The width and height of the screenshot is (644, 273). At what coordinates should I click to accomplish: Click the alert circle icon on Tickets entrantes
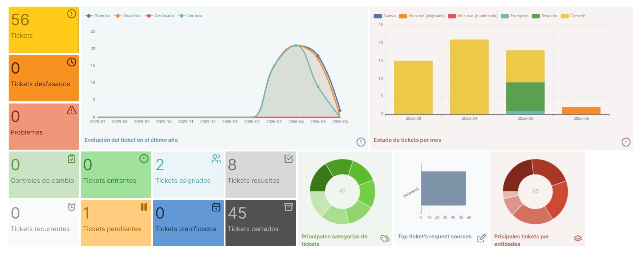(x=144, y=159)
